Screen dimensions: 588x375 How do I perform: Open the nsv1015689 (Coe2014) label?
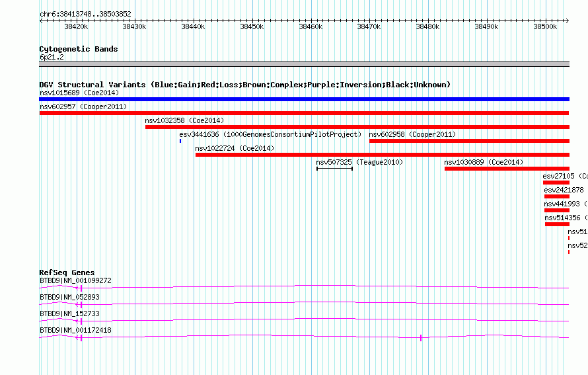click(79, 93)
